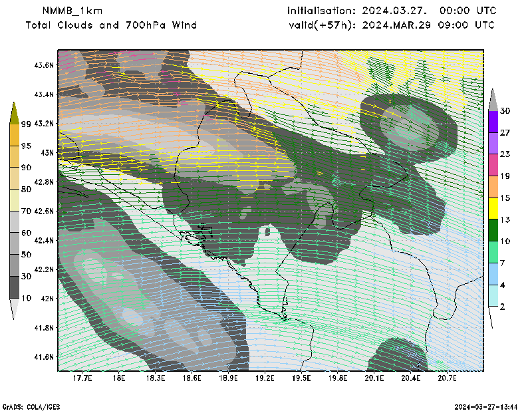Click the gray triangle above 30 in the wind legend
532x411 pixels.
tap(493, 100)
